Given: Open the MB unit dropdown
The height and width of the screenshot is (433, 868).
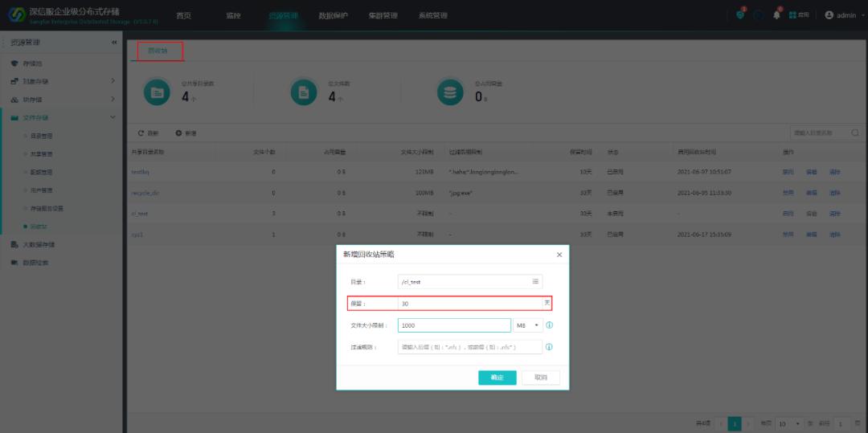Looking at the screenshot, I should point(527,325).
